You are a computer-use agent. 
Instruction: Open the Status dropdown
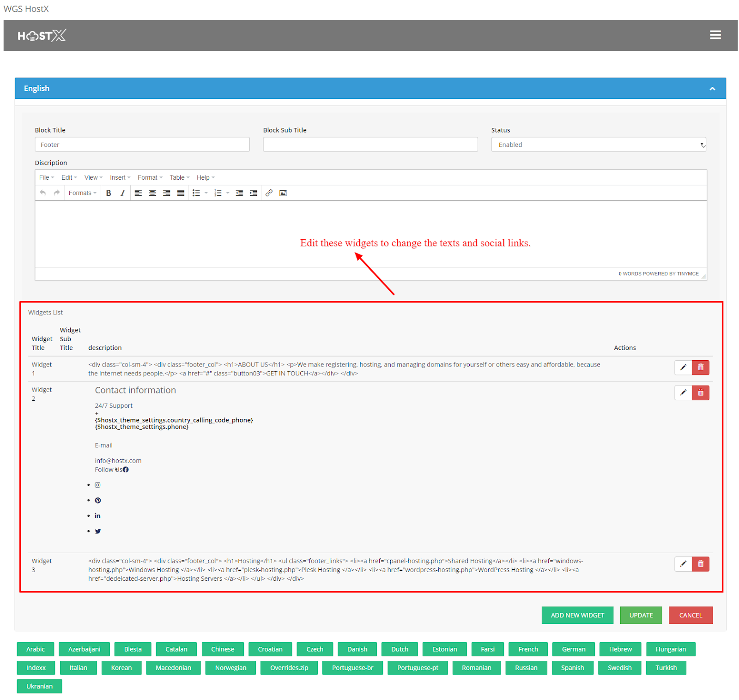coord(598,145)
